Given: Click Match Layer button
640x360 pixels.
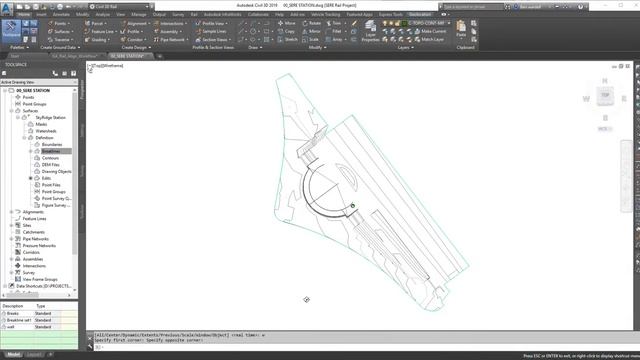Looking at the screenshot, I should (429, 40).
